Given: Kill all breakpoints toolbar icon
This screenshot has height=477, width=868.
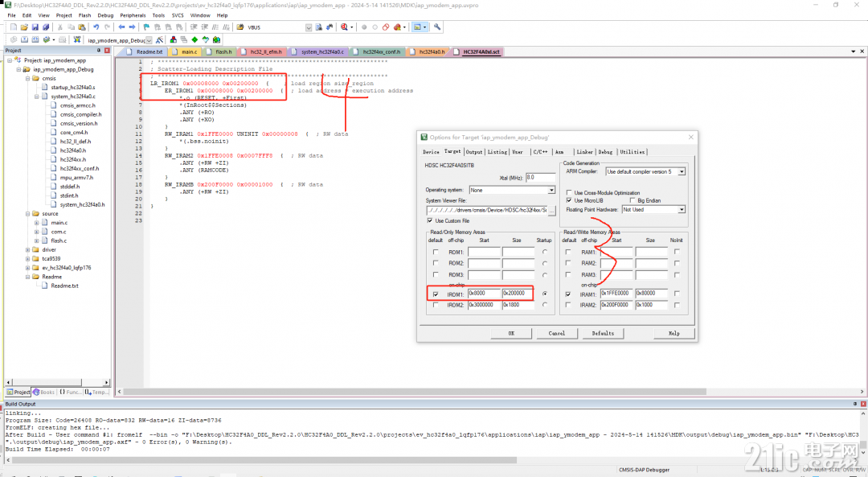Looking at the screenshot, I should coord(397,27).
